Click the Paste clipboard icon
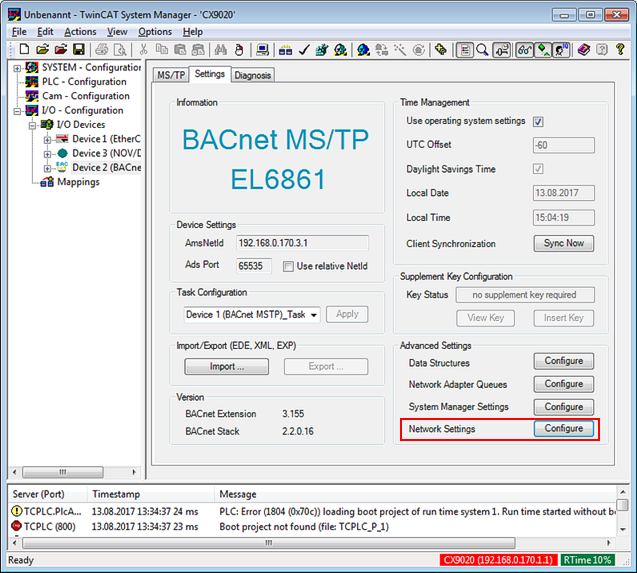The height and width of the screenshot is (573, 637). point(180,50)
